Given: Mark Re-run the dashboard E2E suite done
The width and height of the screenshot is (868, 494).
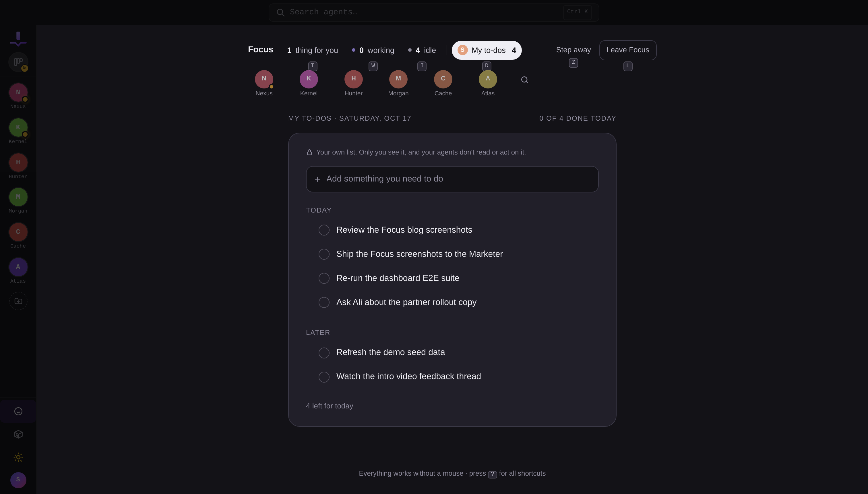Looking at the screenshot, I should pos(324,278).
